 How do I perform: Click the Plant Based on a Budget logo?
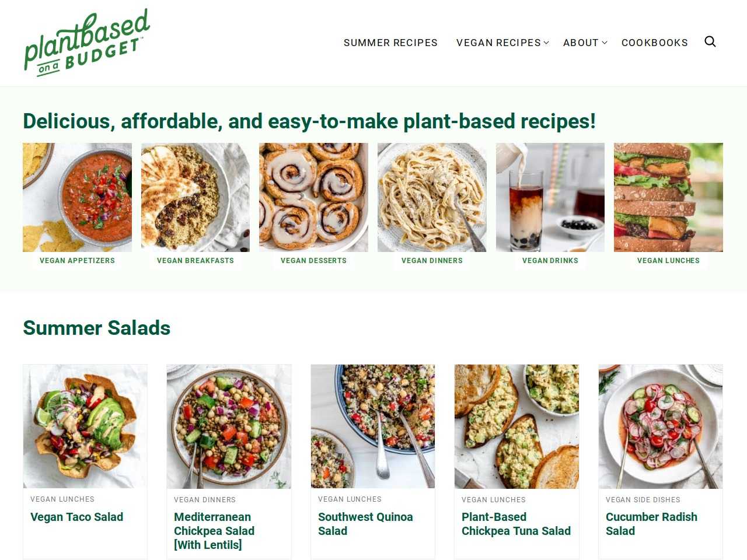[x=87, y=43]
